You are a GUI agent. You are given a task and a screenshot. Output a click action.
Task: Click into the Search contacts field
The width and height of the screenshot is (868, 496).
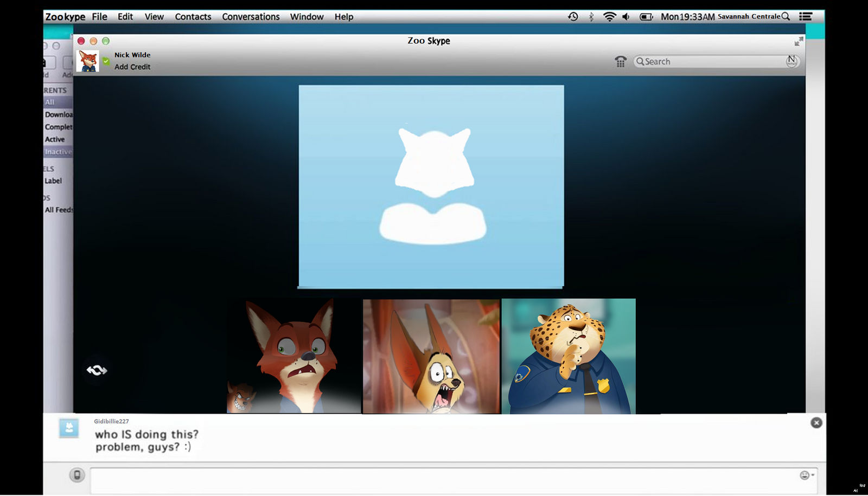coord(716,61)
